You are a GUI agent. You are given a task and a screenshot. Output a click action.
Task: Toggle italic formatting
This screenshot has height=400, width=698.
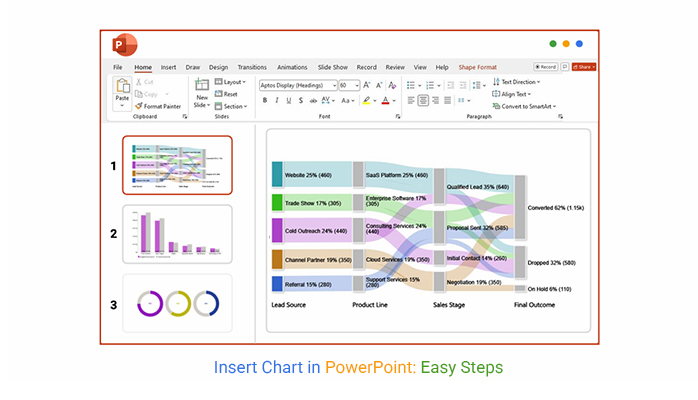coord(277,101)
